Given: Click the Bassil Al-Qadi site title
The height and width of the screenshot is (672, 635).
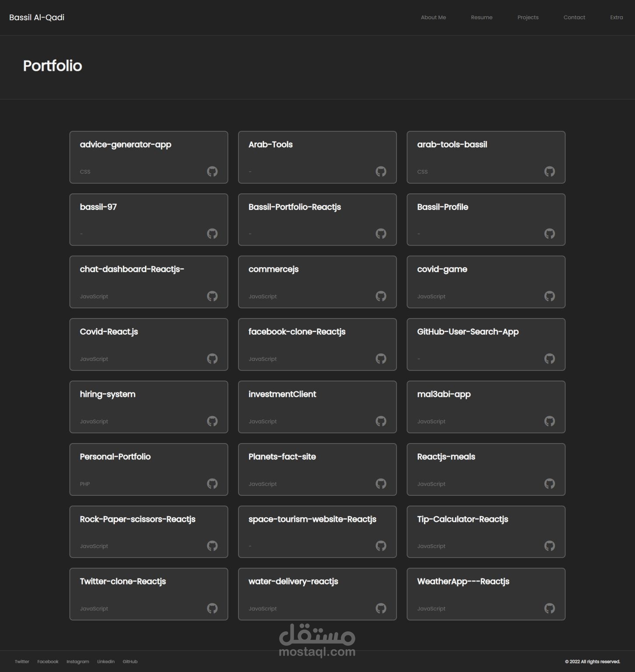Looking at the screenshot, I should pos(37,17).
